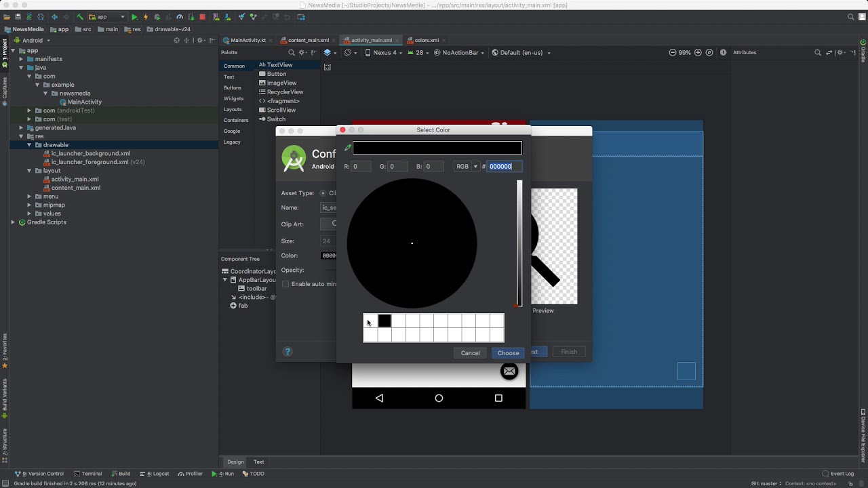Click the black recent color swatch
868x488 pixels.
pos(384,321)
